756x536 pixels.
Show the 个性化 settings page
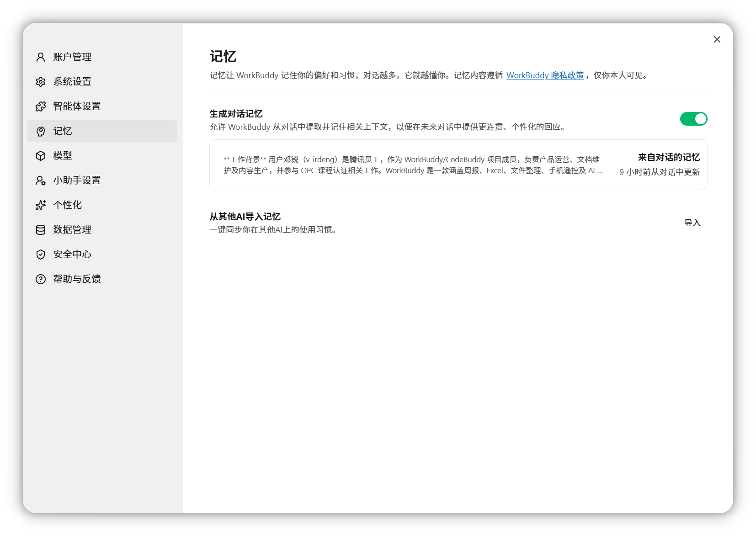(x=102, y=205)
